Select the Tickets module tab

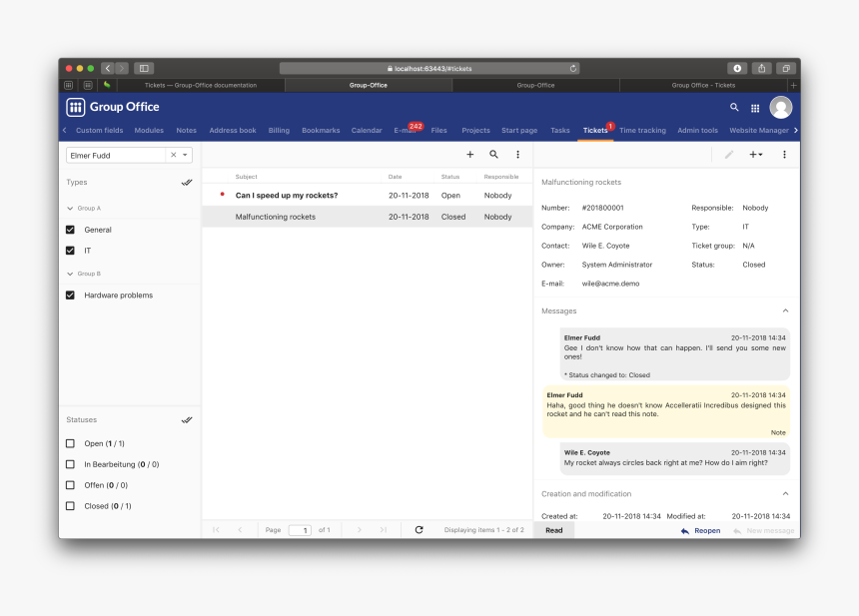coord(595,131)
